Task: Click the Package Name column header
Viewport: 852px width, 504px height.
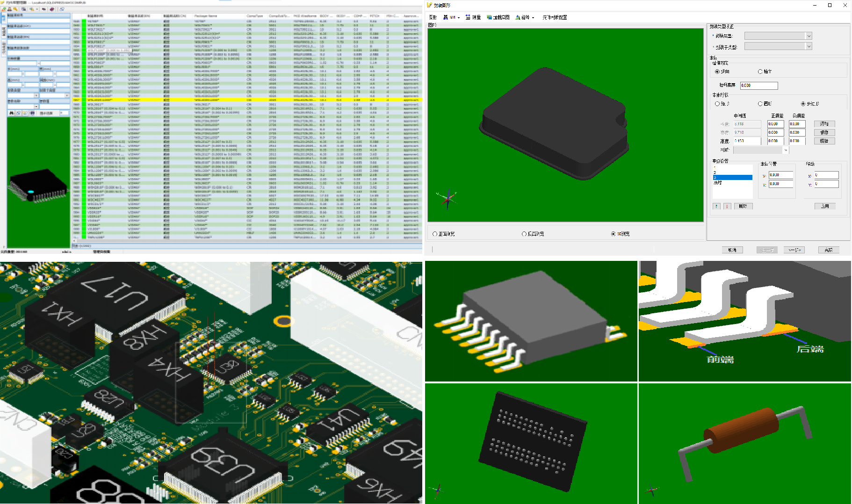Action: pos(206,16)
